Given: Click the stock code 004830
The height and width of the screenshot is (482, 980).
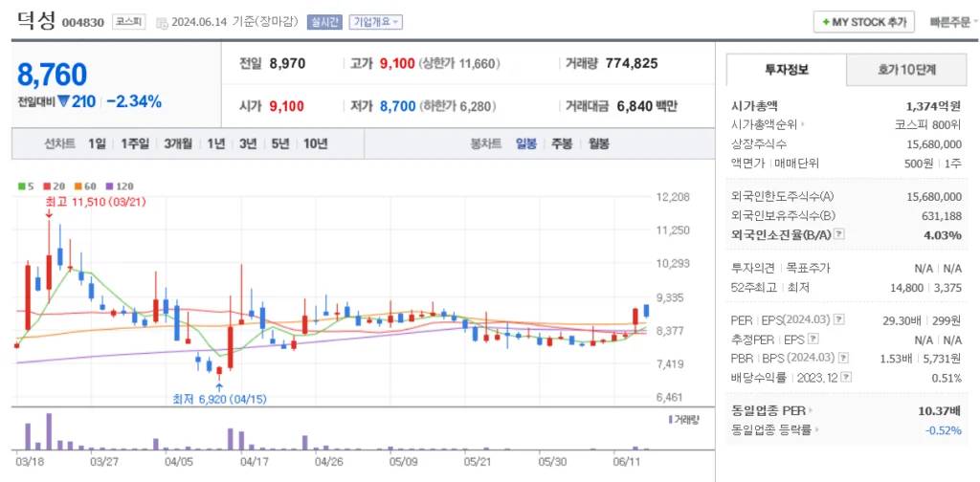Looking at the screenshot, I should point(82,23).
